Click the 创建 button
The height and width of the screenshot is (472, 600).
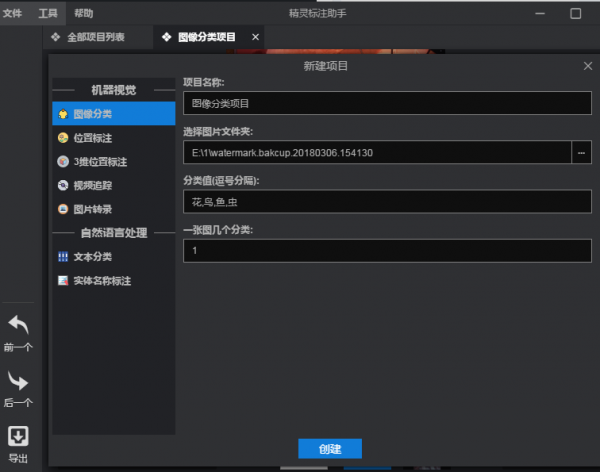click(330, 449)
